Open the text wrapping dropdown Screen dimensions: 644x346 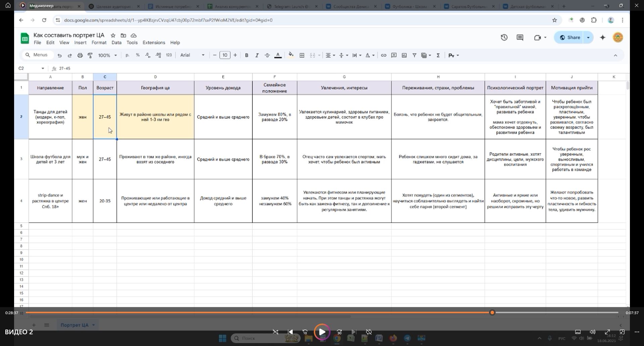357,55
